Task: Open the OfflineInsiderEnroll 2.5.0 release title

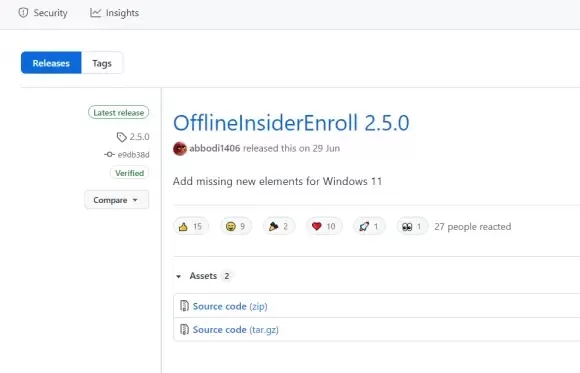Action: click(291, 123)
